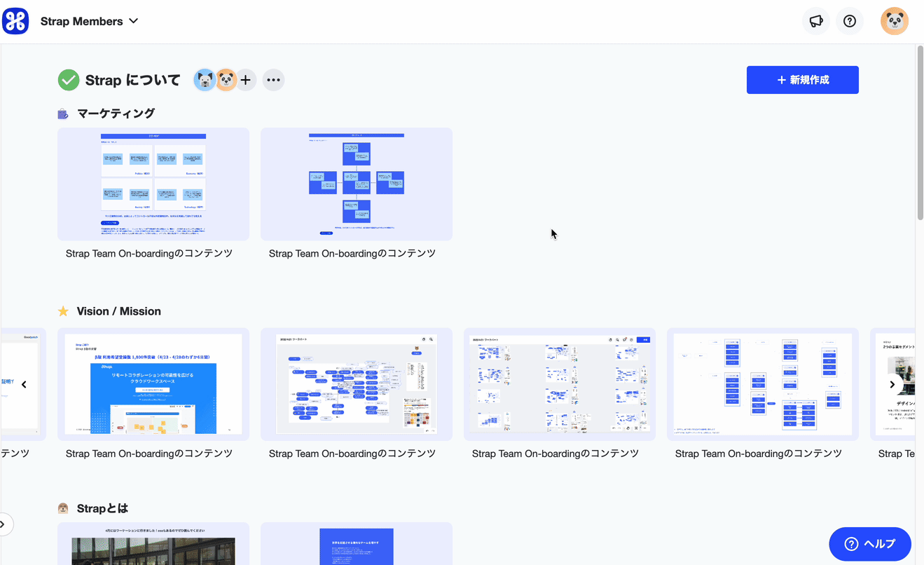Click the star icon of Vision / Mission
Viewport: 924px width, 565px height.
(x=63, y=311)
